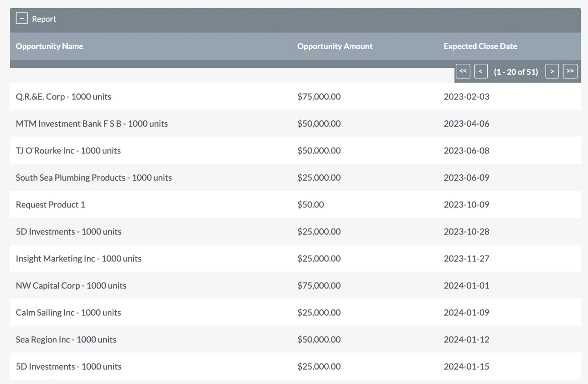Click the (1 - 20 of 51) page counter
The height and width of the screenshot is (384, 588).
(515, 71)
